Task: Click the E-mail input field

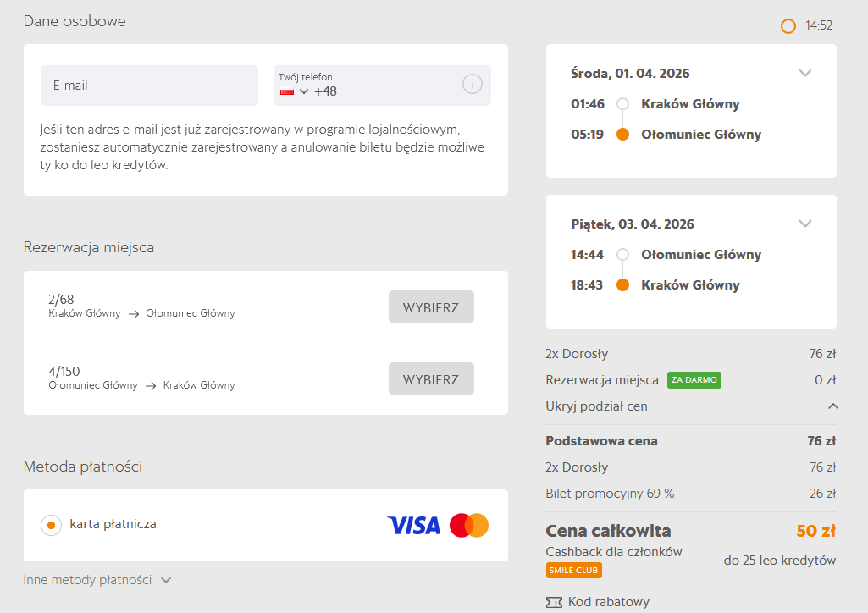Action: coord(149,86)
